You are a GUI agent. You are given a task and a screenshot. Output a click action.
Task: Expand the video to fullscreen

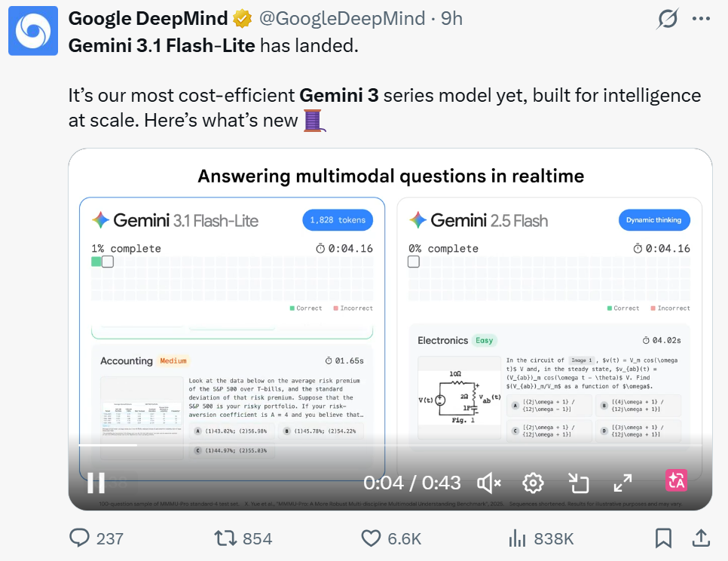tap(622, 483)
